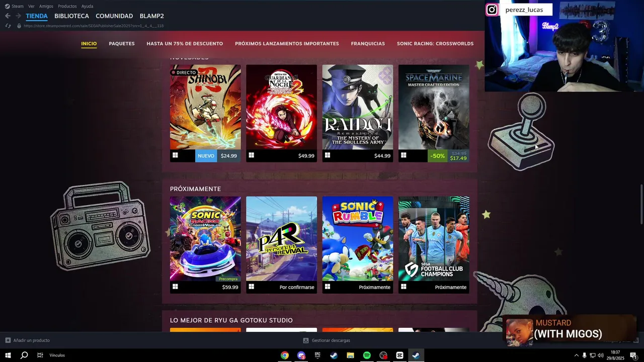Image resolution: width=644 pixels, height=362 pixels.
Task: Open the Windows Start menu
Action: (x=8, y=355)
